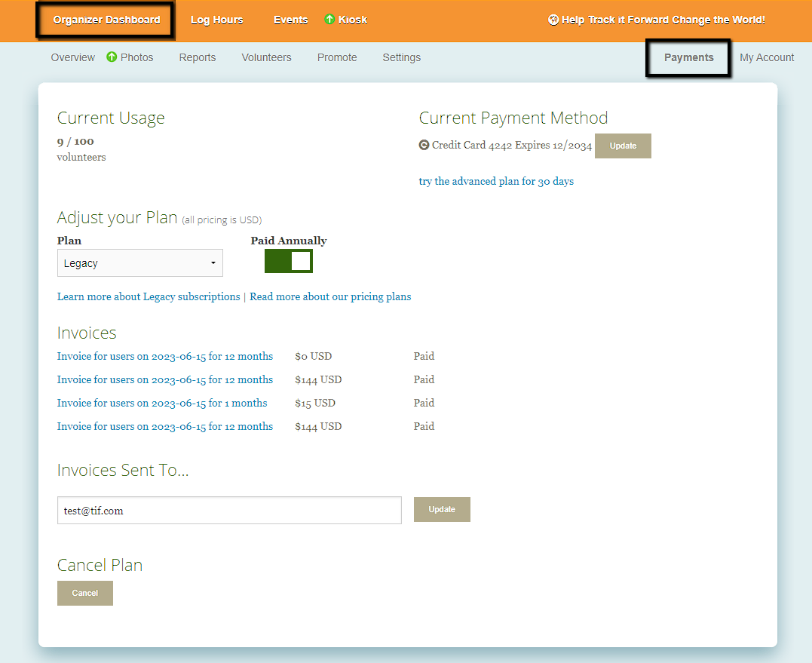The image size is (812, 663).
Task: Click the green arrow icon beside Kiosk
Action: point(329,20)
